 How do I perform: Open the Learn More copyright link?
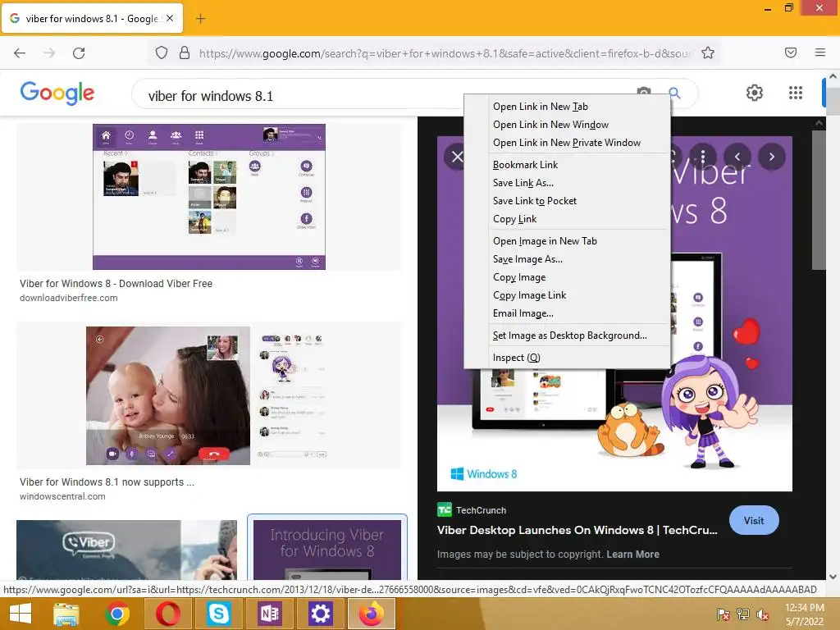pos(632,555)
